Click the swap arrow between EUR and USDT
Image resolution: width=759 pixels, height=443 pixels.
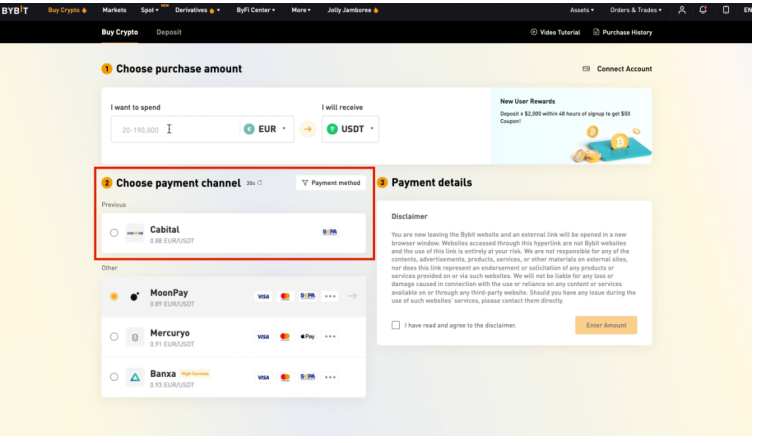pos(308,129)
